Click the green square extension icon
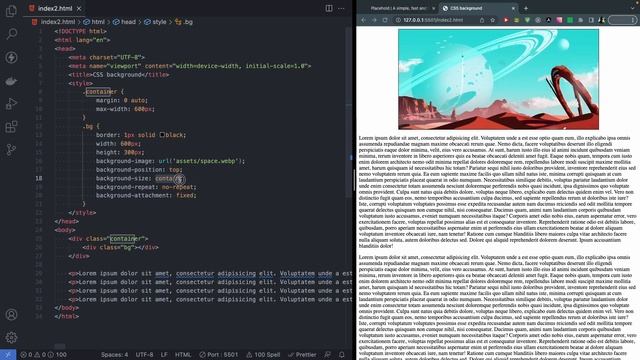Viewport: 640px width, 360px height. click(570, 20)
